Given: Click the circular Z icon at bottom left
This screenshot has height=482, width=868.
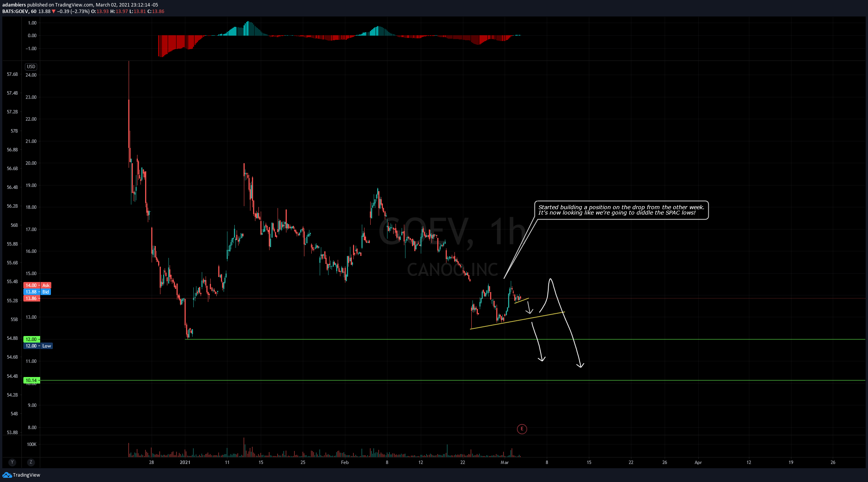Looking at the screenshot, I should point(31,462).
